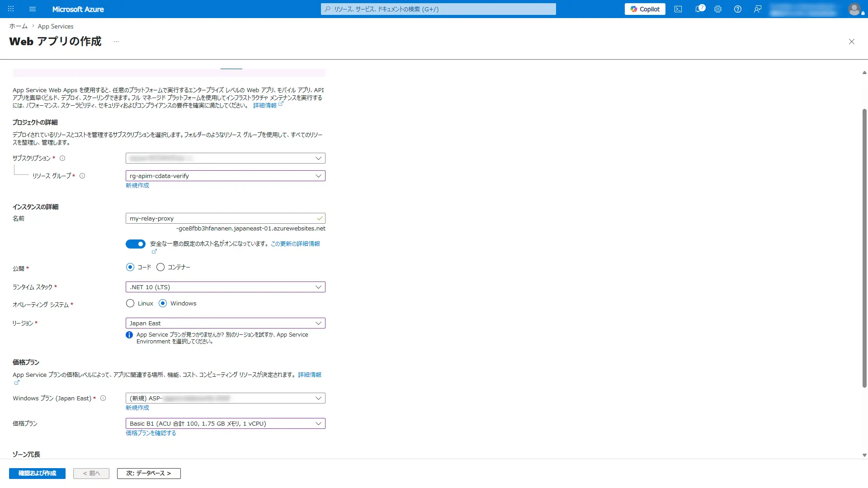Open 詳細情報 link in pricing plan section
Viewport: 868px width, 488px height.
(x=310, y=375)
